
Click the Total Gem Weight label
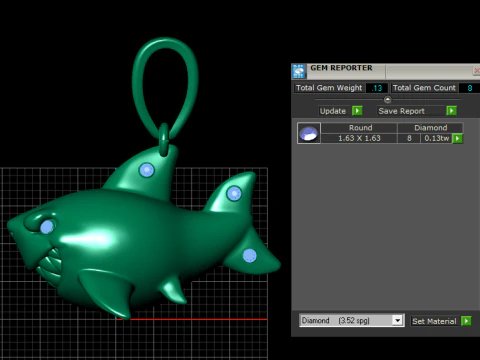click(x=329, y=88)
